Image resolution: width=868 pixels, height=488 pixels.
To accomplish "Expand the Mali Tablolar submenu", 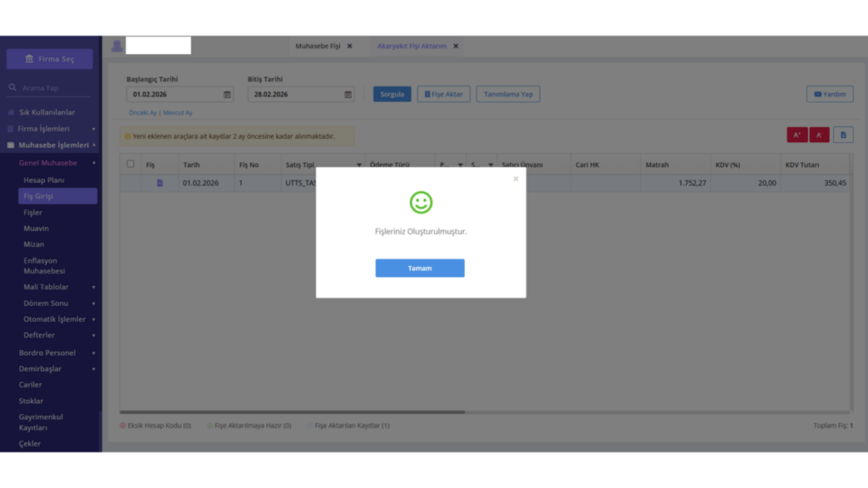I will coord(93,287).
